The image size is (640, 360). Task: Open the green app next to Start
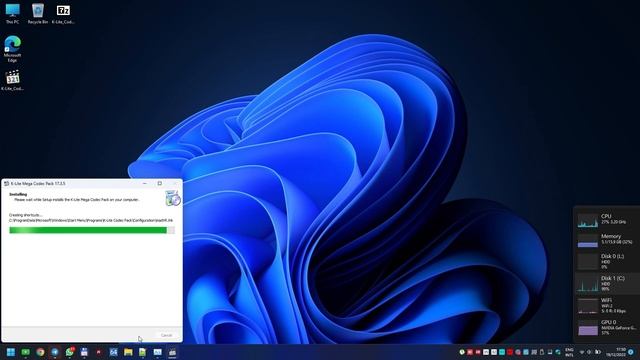(26, 352)
